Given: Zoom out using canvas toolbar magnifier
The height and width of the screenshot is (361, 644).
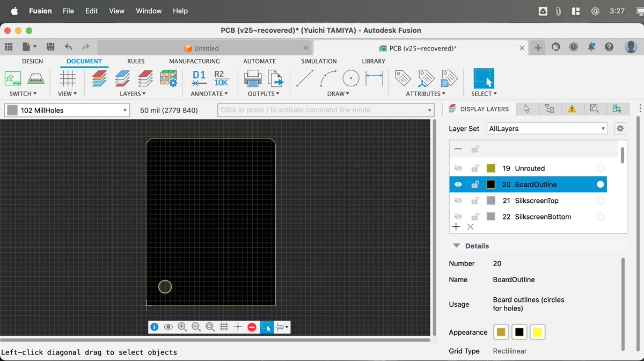Looking at the screenshot, I should coord(196,327).
